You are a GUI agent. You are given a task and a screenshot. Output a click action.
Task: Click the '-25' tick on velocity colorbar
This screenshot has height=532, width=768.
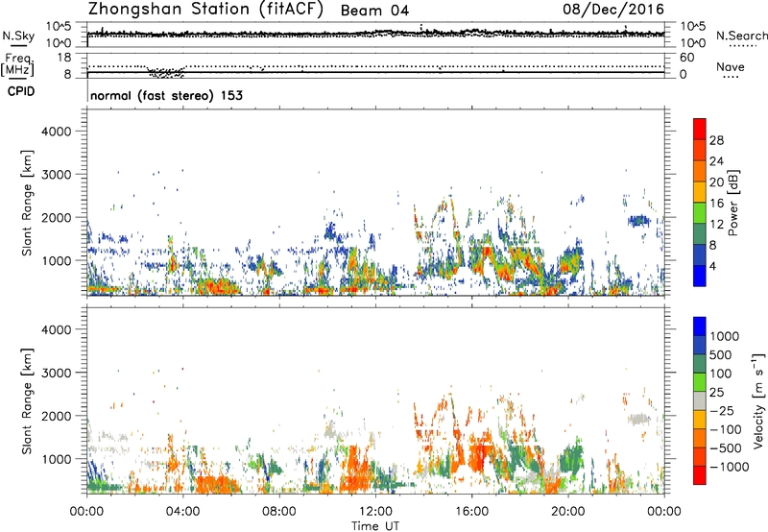(722, 411)
